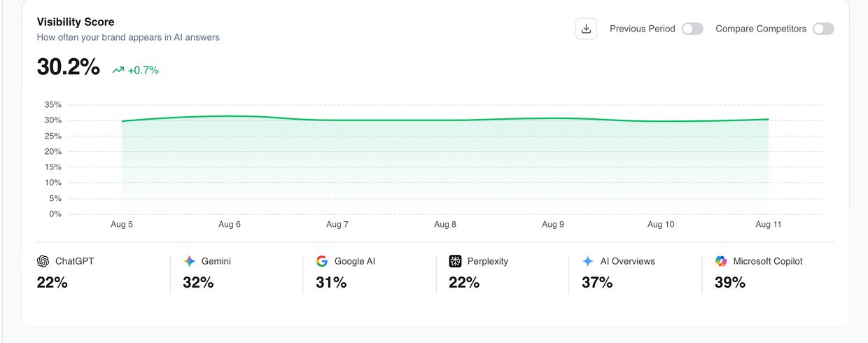Click the 0% y-axis label
The width and height of the screenshot is (868, 343).
coord(55,214)
